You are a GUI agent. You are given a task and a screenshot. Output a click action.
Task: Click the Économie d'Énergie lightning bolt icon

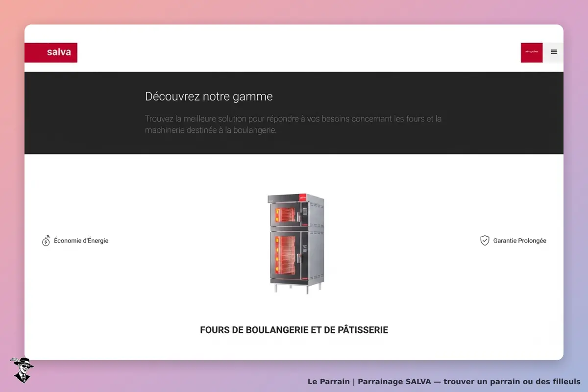[x=46, y=241]
